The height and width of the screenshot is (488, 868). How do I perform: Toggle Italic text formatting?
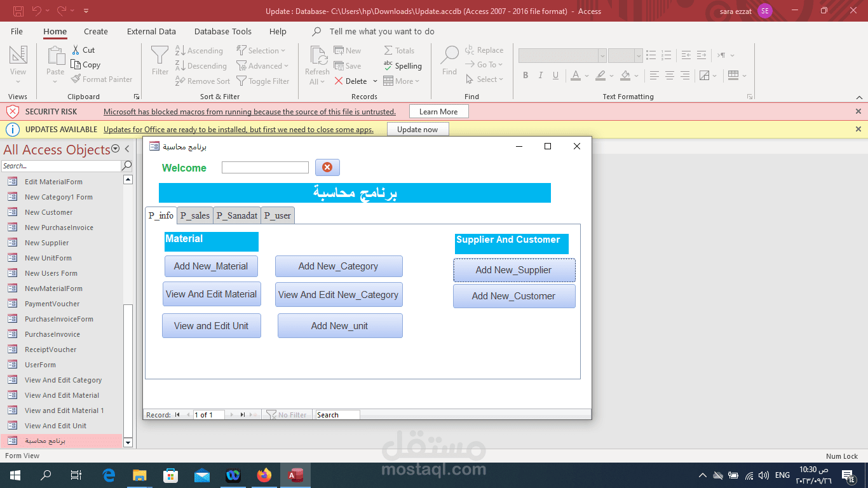(x=541, y=76)
